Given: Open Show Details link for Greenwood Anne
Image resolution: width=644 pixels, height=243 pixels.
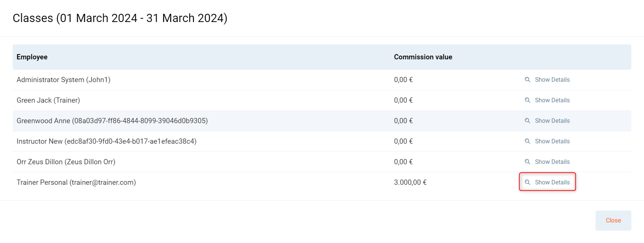Looking at the screenshot, I should [x=552, y=121].
